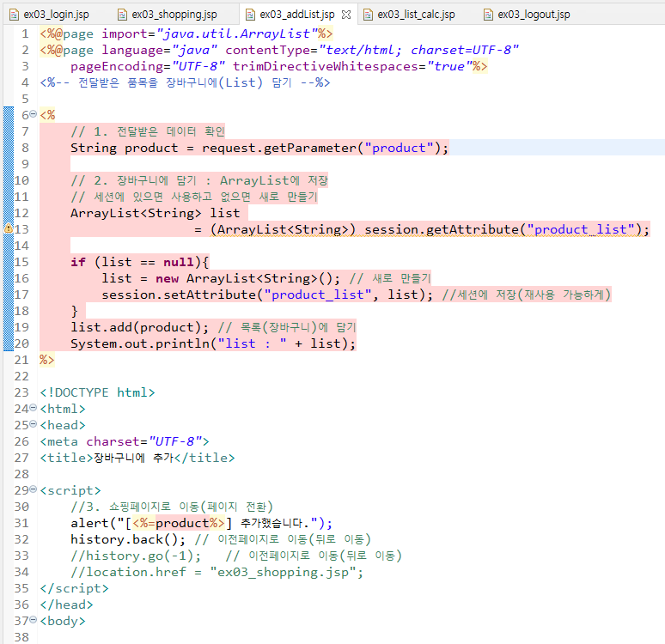Click on 'new ArrayList<String>()' on line 16
This screenshot has height=644, width=665.
(244, 278)
